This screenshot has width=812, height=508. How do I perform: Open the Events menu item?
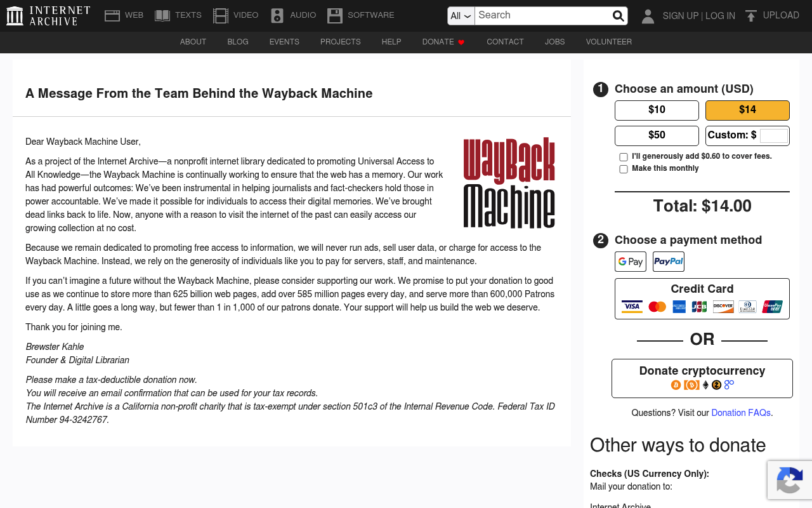(284, 42)
